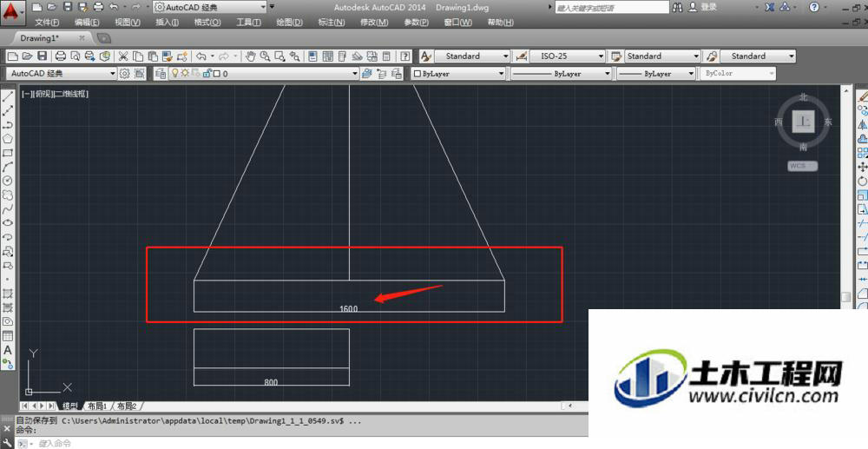Activate Zoom Realtime magnifier
This screenshot has height=449, width=868.
click(x=265, y=56)
